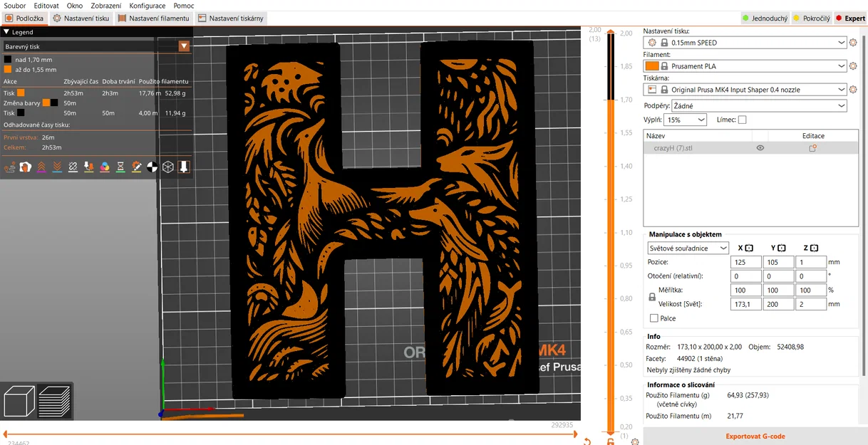Open Barevný tisk view type dropdown
Screen dimensions: 868x445
[96, 46]
